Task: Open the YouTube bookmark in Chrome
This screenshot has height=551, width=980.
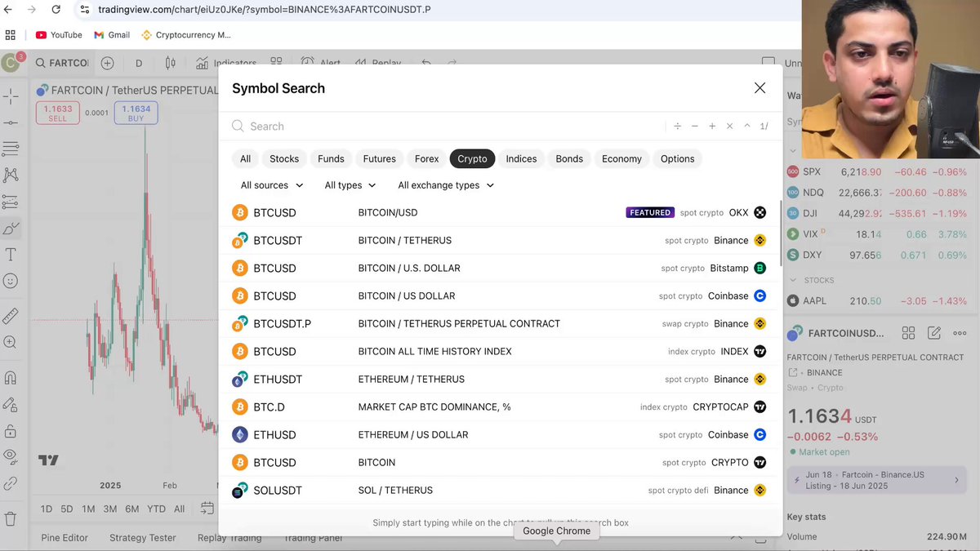Action: click(x=59, y=35)
